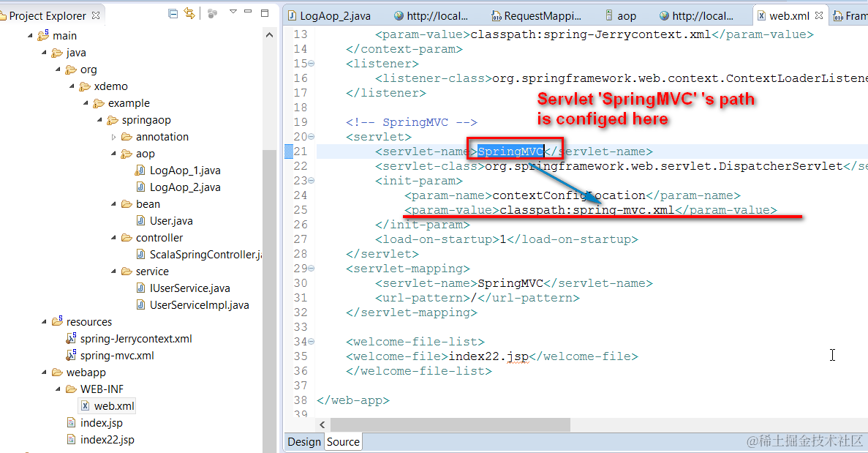
Task: Select LogAop_2.java file in tree
Action: coord(185,187)
